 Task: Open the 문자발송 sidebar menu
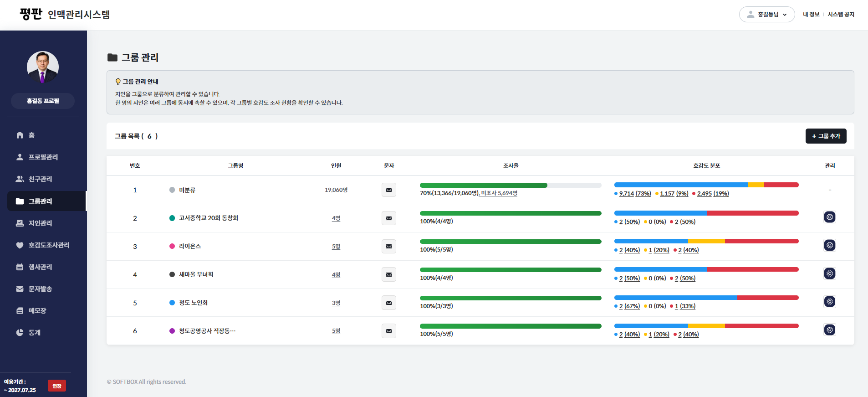click(40, 289)
